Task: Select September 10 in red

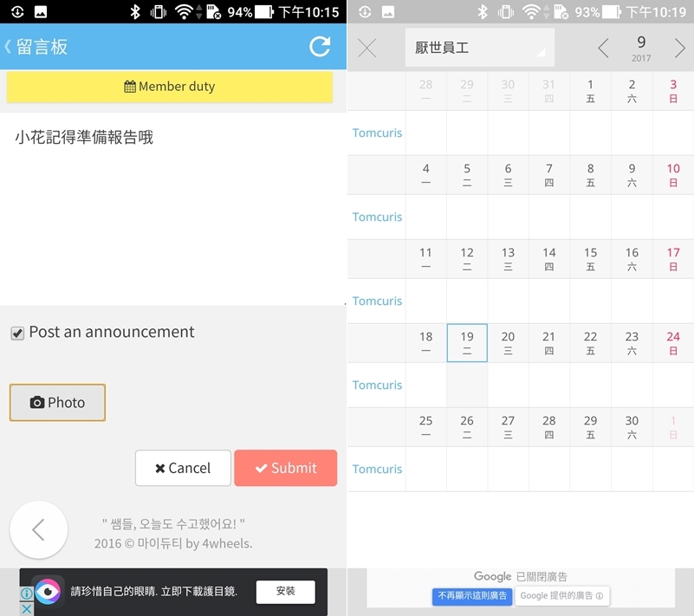Action: point(673,175)
